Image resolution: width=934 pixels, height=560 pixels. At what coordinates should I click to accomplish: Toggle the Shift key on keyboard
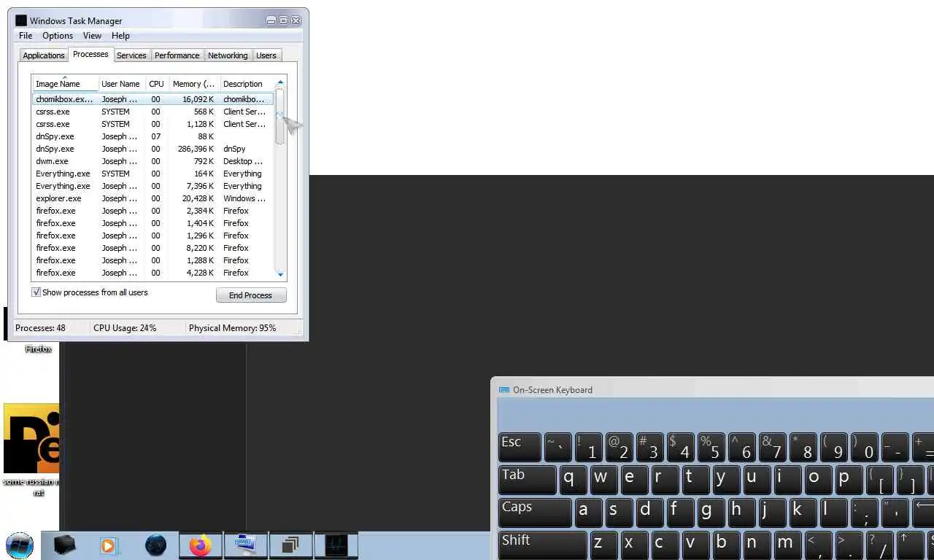tap(543, 545)
